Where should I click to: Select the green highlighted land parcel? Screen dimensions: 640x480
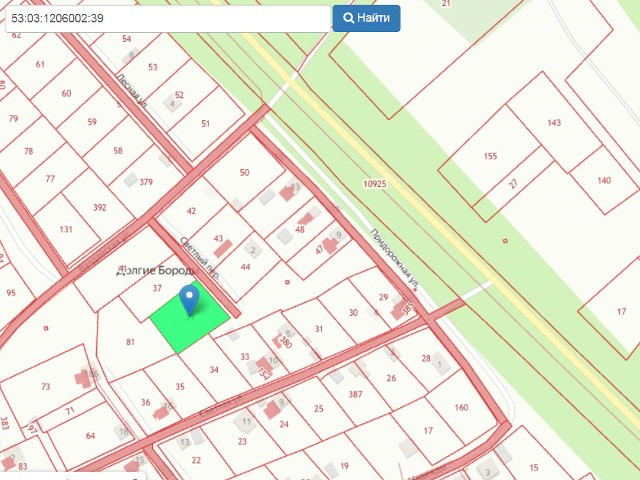pyautogui.click(x=190, y=318)
